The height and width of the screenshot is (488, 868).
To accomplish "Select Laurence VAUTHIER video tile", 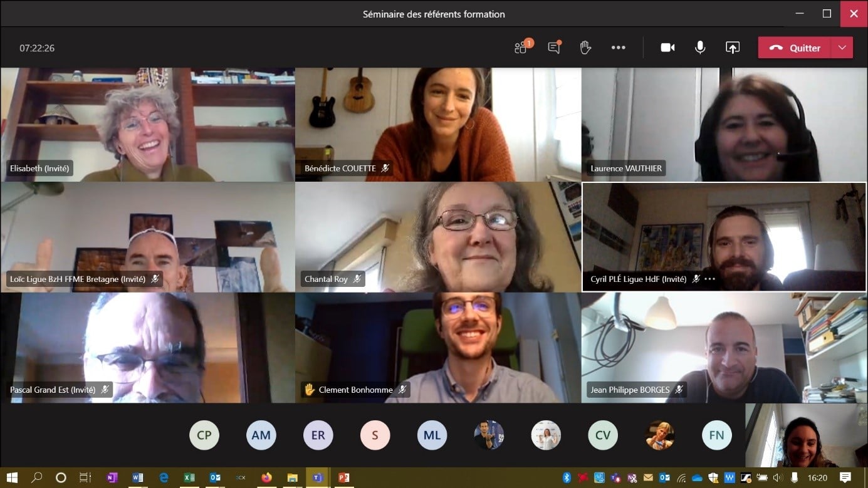I will tap(724, 125).
